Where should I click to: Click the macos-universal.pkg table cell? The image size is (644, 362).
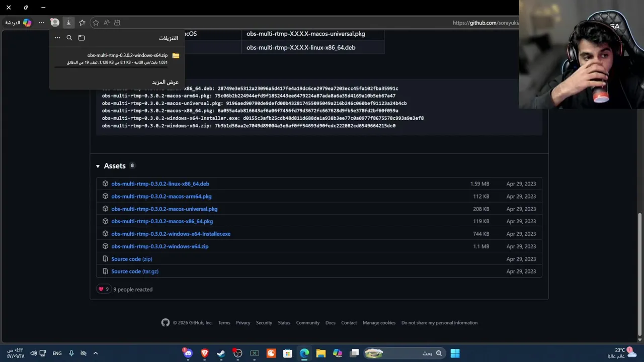tap(313, 34)
